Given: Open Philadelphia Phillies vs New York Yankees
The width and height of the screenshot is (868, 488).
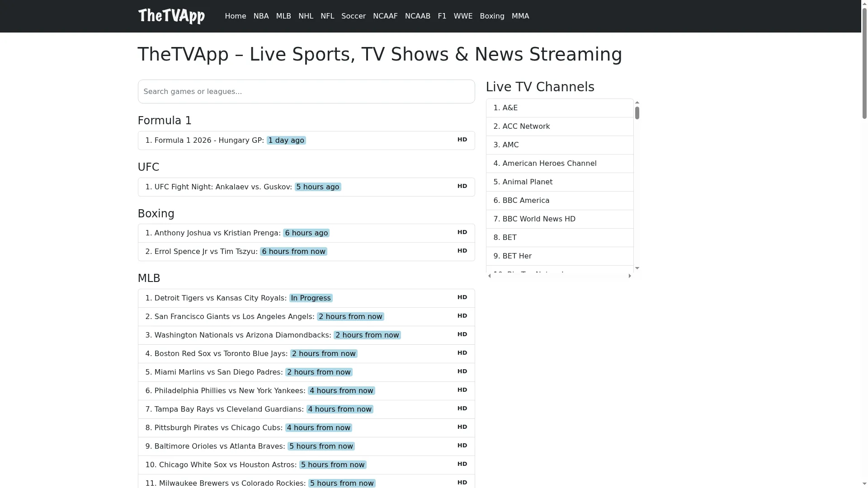Looking at the screenshot, I should click(x=306, y=391).
